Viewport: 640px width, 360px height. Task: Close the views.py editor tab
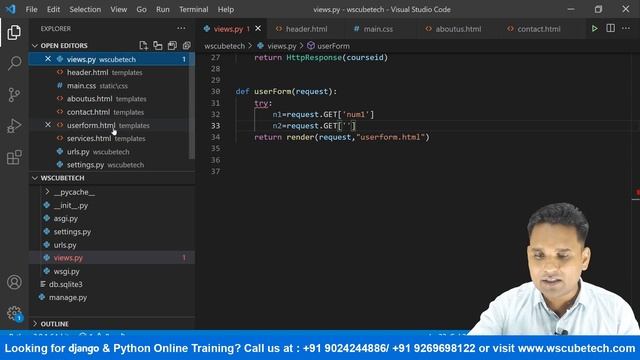click(258, 29)
